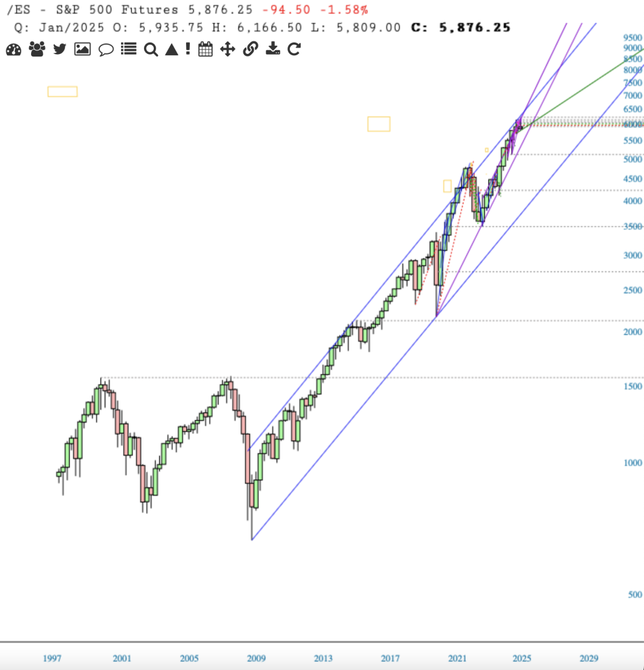Share chart via Twitter bird icon
This screenshot has width=644, height=670.
pos(60,49)
